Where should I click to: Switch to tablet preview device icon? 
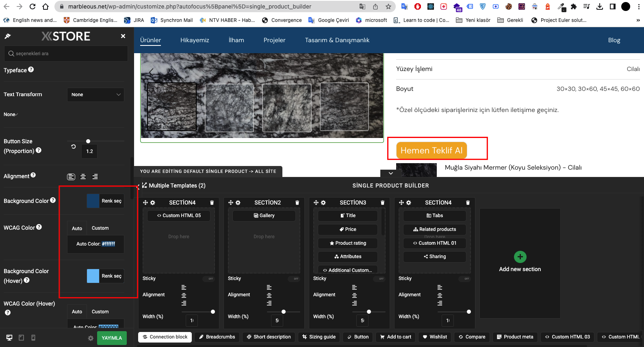22,338
